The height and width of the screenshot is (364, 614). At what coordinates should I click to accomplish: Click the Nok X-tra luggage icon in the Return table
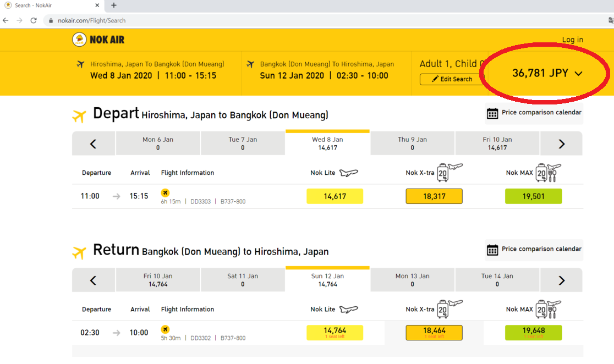(x=449, y=309)
